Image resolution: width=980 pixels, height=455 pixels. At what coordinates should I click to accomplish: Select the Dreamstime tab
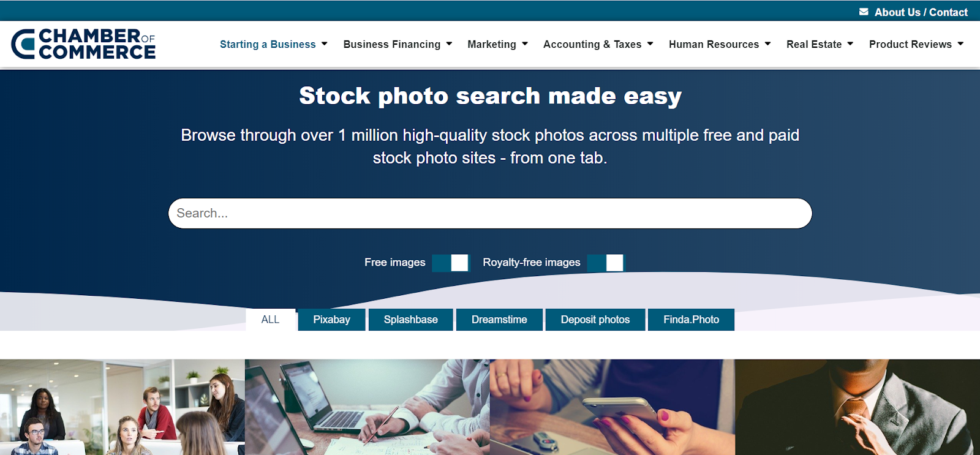(x=499, y=320)
